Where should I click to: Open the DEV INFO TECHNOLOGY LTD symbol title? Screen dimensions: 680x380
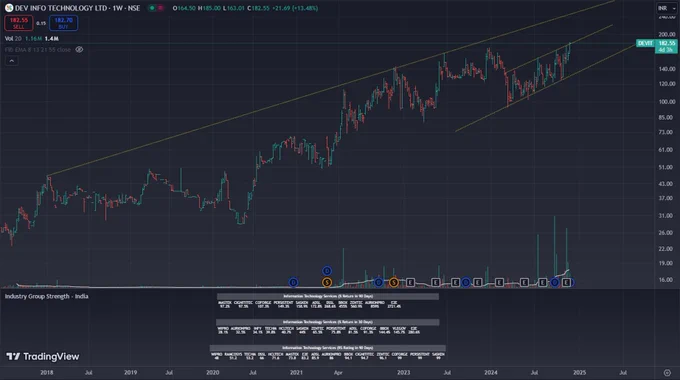point(77,8)
